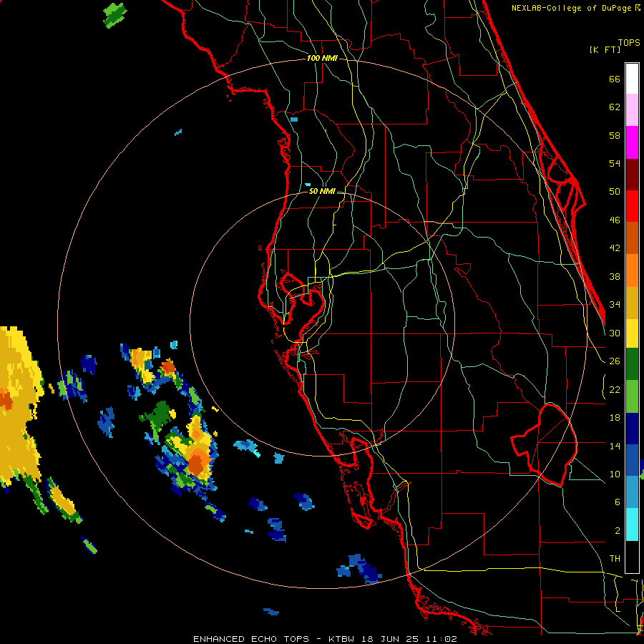Click the 42 value on the legend
Screen dimensions: 644x644
[x=615, y=248]
